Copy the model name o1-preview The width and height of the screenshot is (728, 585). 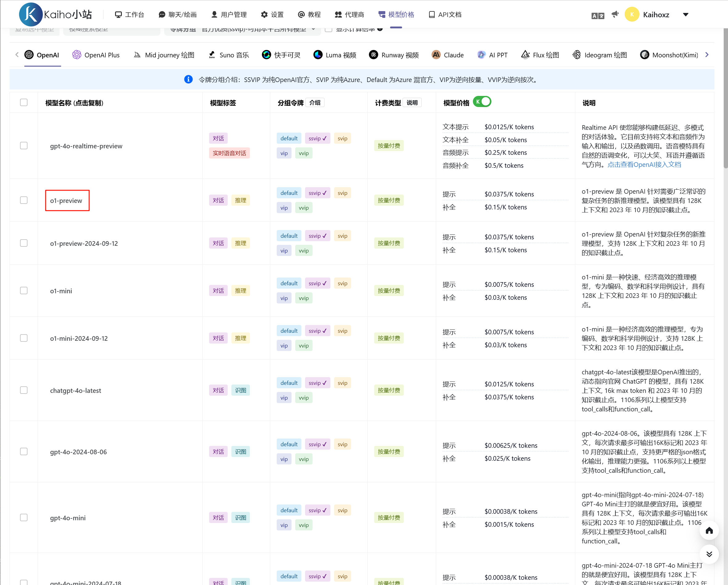66,200
